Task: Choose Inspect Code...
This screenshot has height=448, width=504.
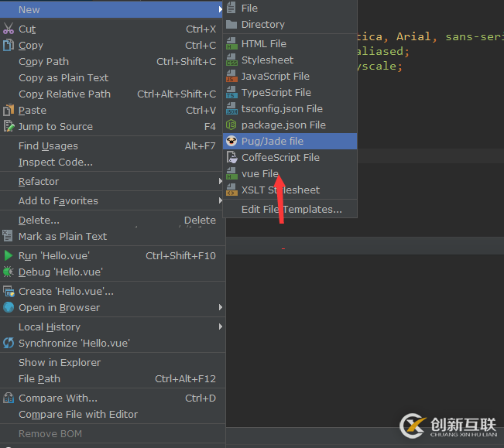Action: point(112,162)
